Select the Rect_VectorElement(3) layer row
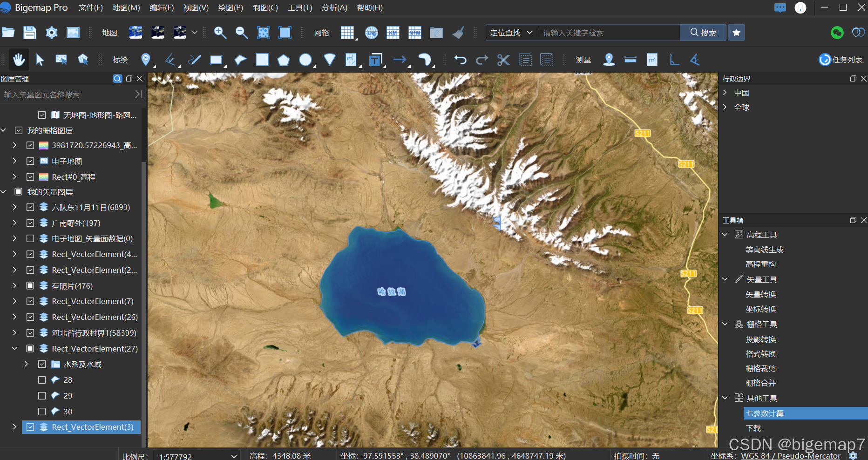The height and width of the screenshot is (460, 868). (81, 427)
